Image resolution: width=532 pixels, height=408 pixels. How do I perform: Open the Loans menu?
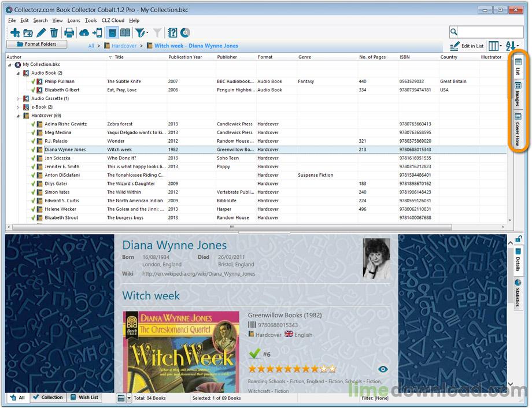click(73, 20)
